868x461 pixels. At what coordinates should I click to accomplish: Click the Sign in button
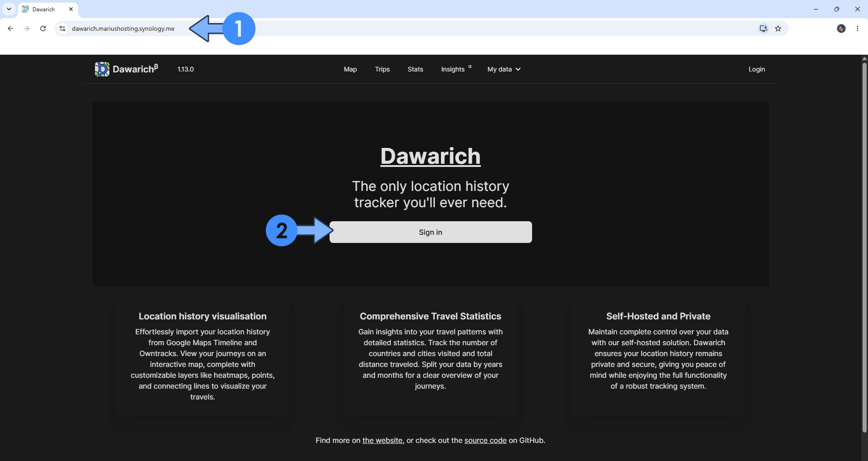pyautogui.click(x=431, y=232)
